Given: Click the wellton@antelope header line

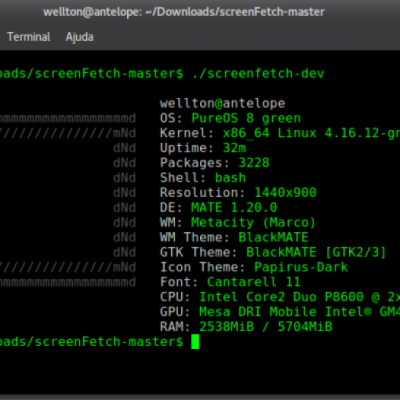Looking at the screenshot, I should (222, 103).
